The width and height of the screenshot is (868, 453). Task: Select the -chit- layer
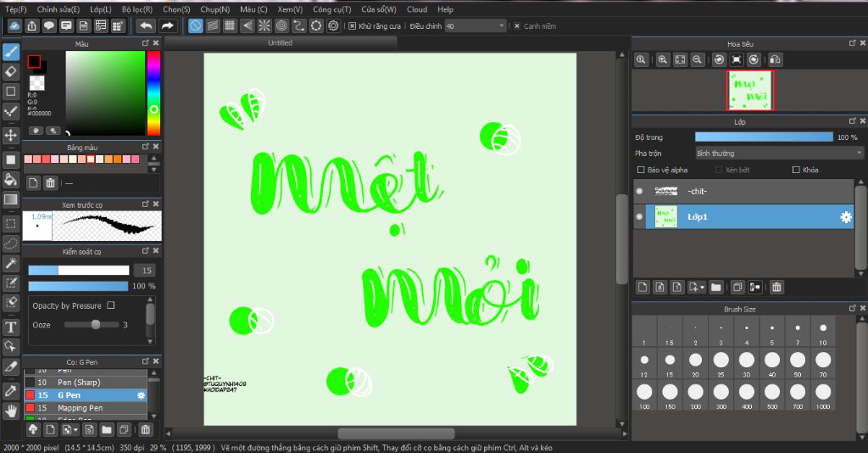(x=743, y=191)
